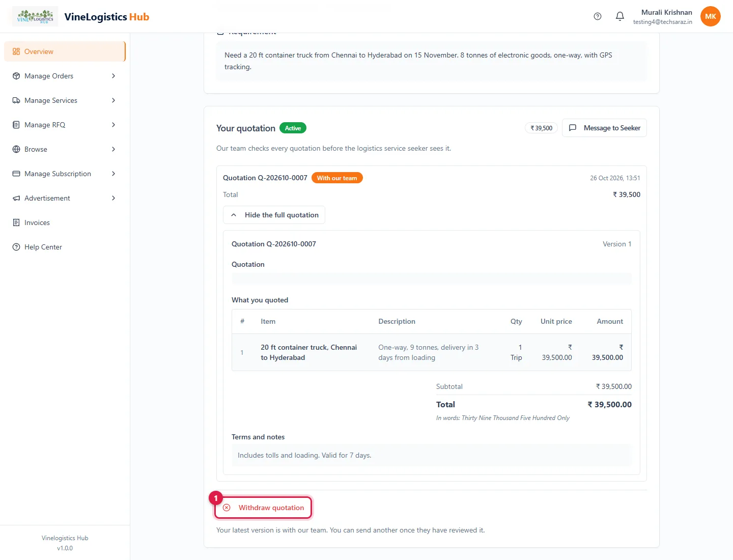
Task: Click Includes tolls and loading terms text
Action: click(x=304, y=455)
